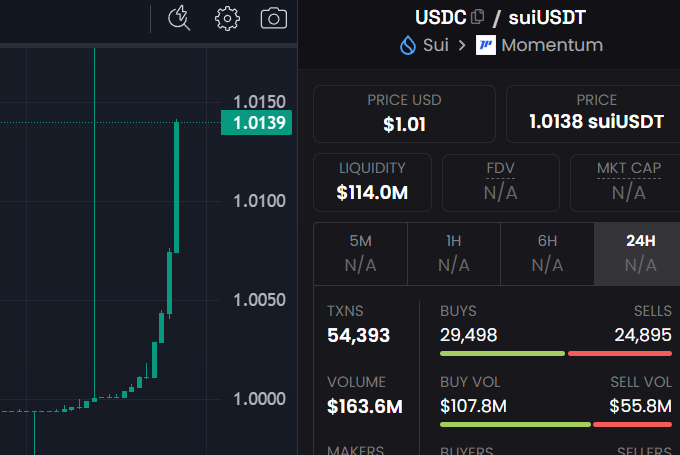Screen dimensions: 680x455
Task: Click the Momentum DEX logo icon
Action: tap(486, 45)
